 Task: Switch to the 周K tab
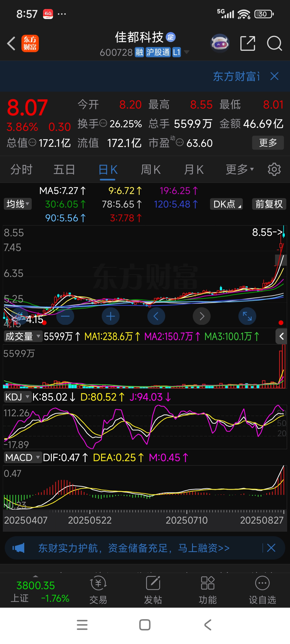[x=151, y=170]
